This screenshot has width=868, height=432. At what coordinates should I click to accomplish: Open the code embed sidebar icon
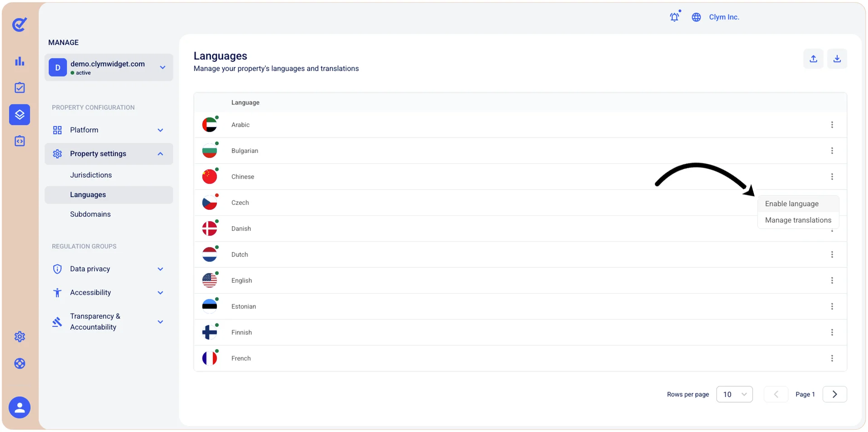[19, 141]
